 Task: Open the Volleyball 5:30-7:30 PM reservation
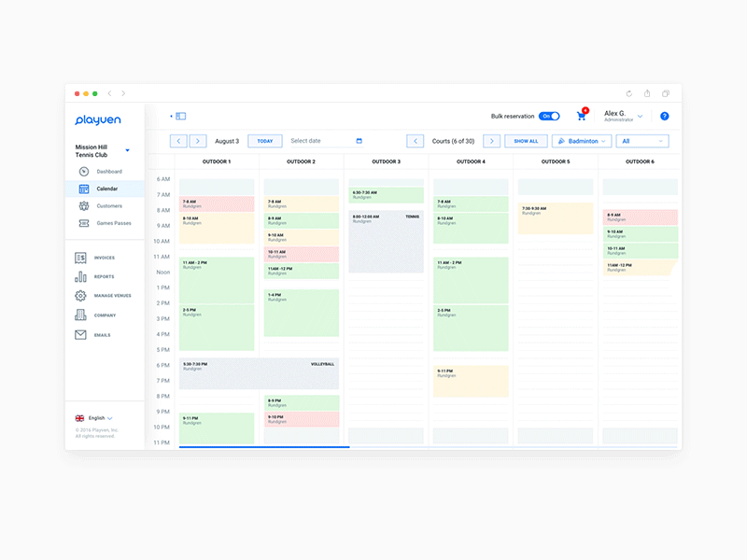tap(260, 374)
